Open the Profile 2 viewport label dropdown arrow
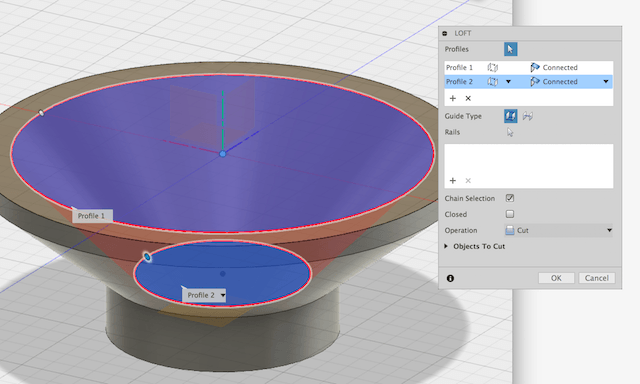Screen dimensions: 640x384 pyautogui.click(x=223, y=295)
